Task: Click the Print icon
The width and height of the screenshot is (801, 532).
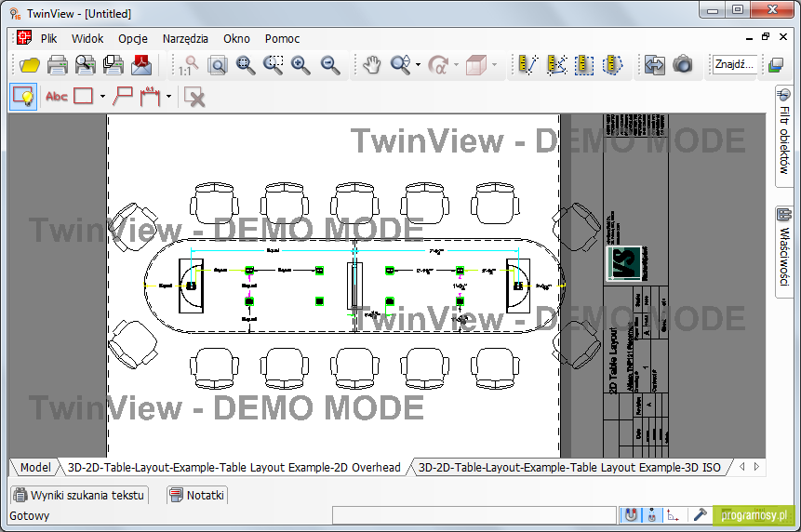Action: [x=58, y=65]
